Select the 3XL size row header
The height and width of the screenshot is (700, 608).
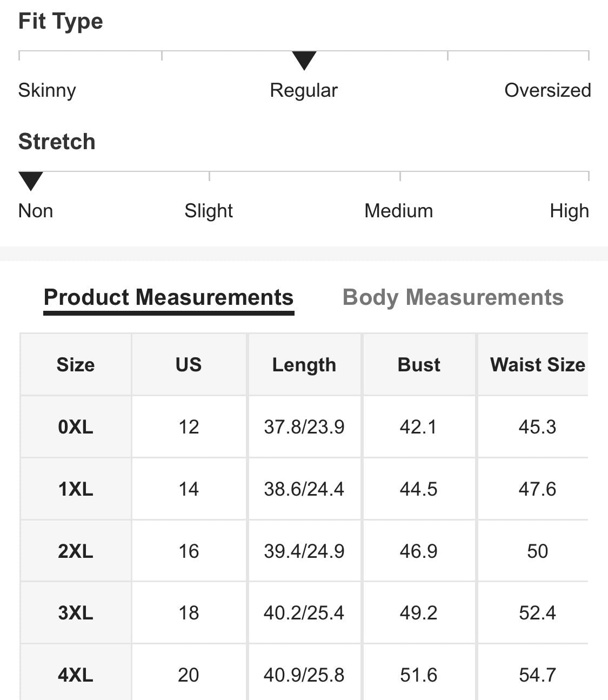pyautogui.click(x=76, y=613)
